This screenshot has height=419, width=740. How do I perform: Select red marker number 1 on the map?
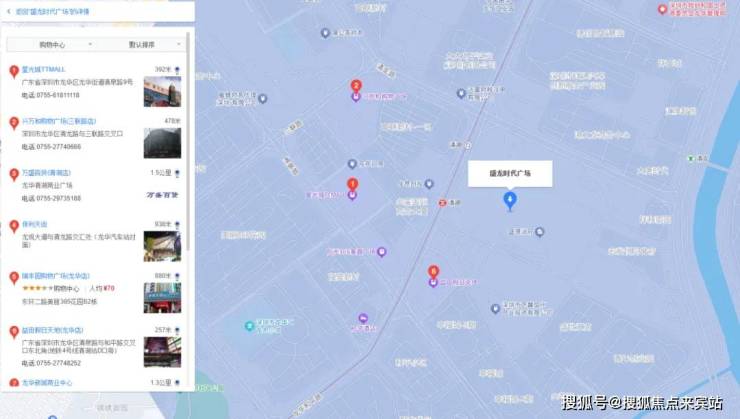[x=353, y=184]
